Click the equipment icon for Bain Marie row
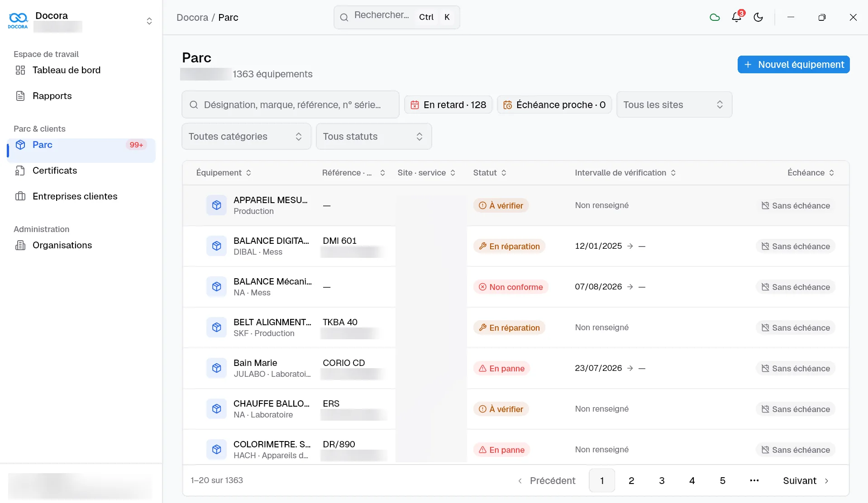This screenshot has height=503, width=868. click(216, 368)
